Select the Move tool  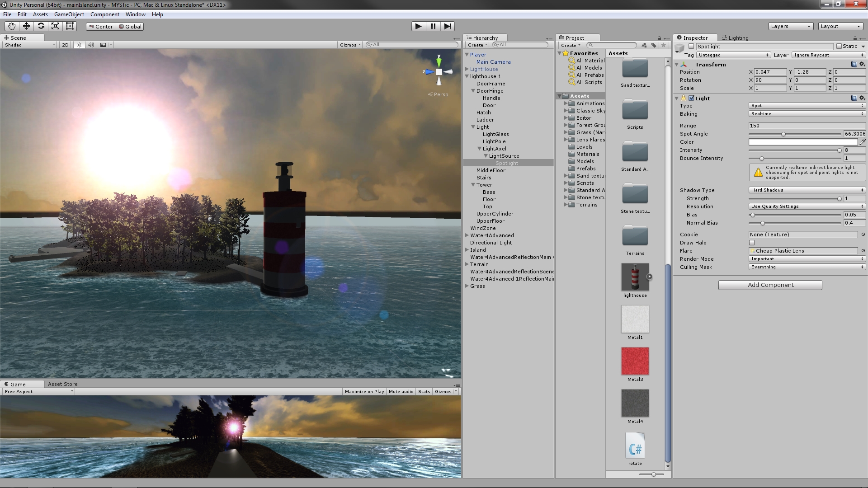coord(26,26)
